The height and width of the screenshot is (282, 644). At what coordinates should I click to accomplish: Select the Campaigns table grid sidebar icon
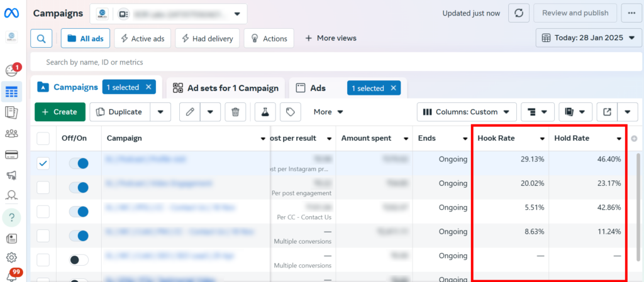(11, 92)
